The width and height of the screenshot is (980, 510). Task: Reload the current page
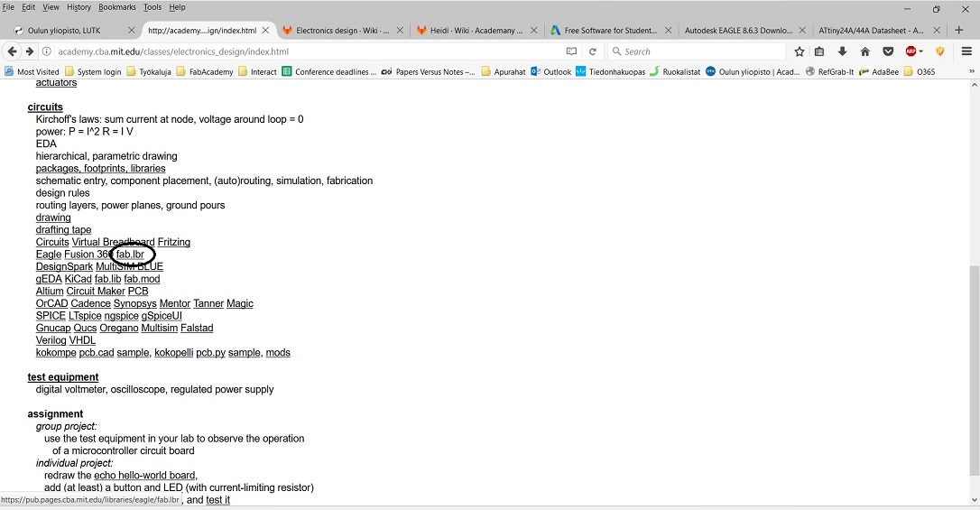coord(593,51)
